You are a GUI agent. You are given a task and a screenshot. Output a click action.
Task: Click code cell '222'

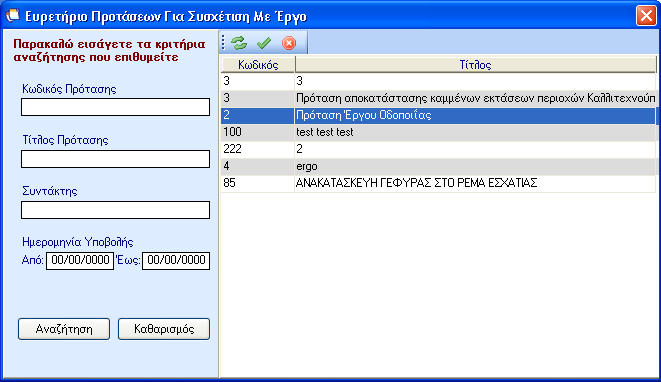point(258,149)
